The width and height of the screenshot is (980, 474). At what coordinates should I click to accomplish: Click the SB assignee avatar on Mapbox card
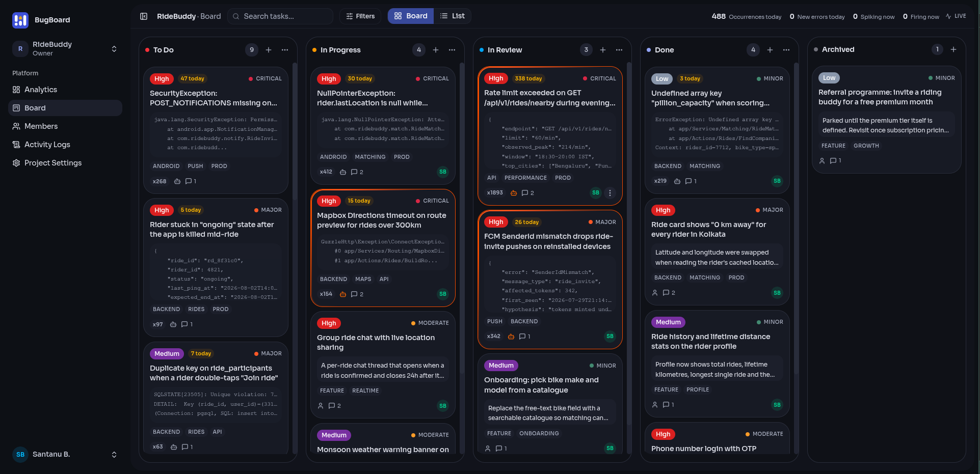click(443, 294)
